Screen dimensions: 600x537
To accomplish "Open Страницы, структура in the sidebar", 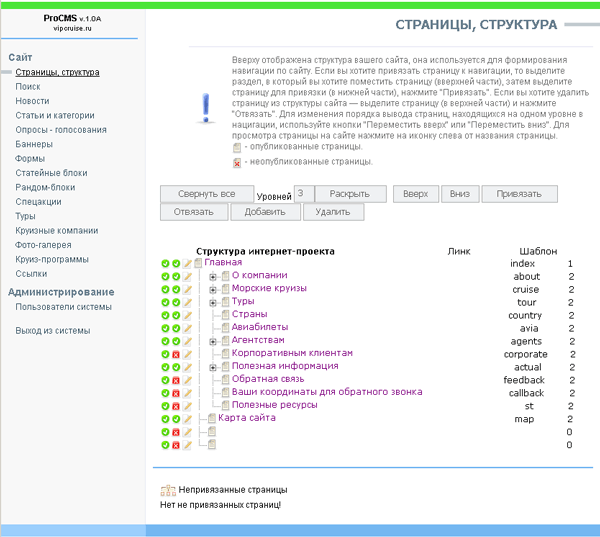I will click(x=57, y=72).
